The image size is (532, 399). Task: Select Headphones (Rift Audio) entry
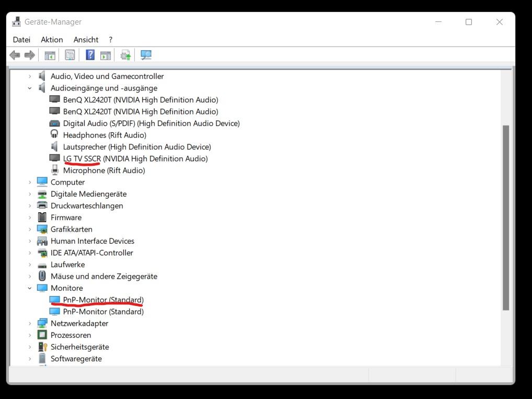pyautogui.click(x=105, y=135)
